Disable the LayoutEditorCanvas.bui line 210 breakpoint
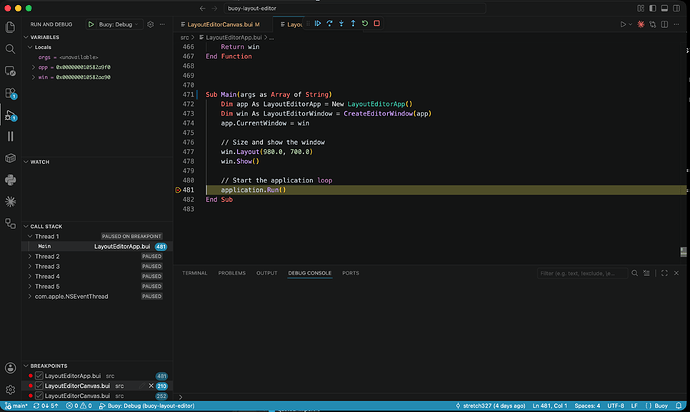 (x=39, y=386)
